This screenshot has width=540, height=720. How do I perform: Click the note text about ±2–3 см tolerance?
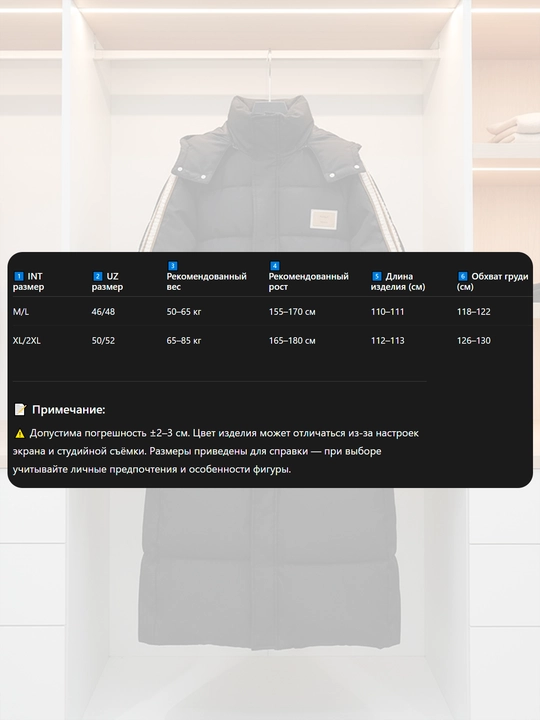[x=216, y=451]
